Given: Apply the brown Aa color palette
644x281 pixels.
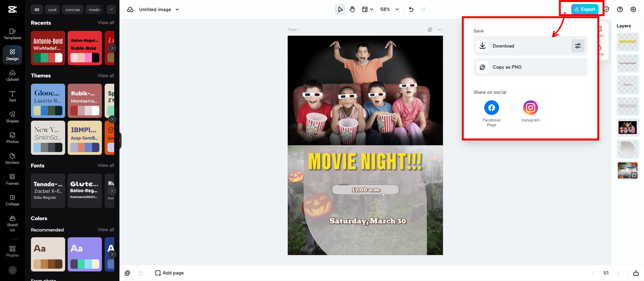Looking at the screenshot, I should click(x=48, y=254).
